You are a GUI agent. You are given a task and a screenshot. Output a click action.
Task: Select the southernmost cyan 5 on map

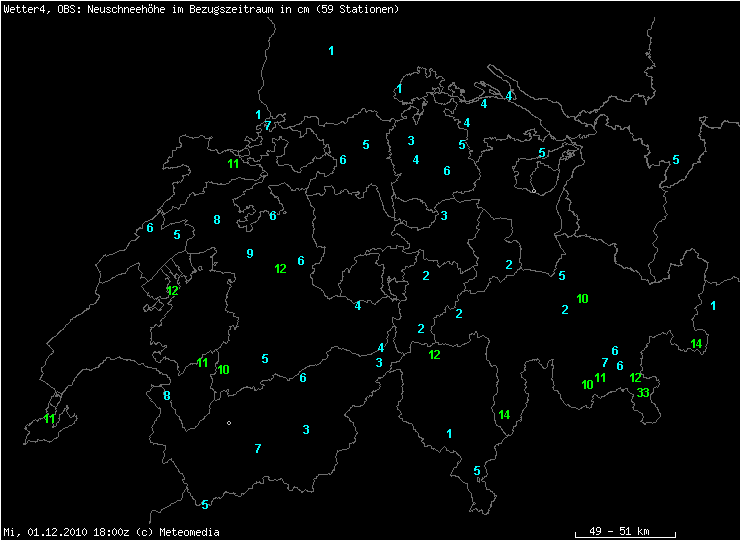(205, 505)
